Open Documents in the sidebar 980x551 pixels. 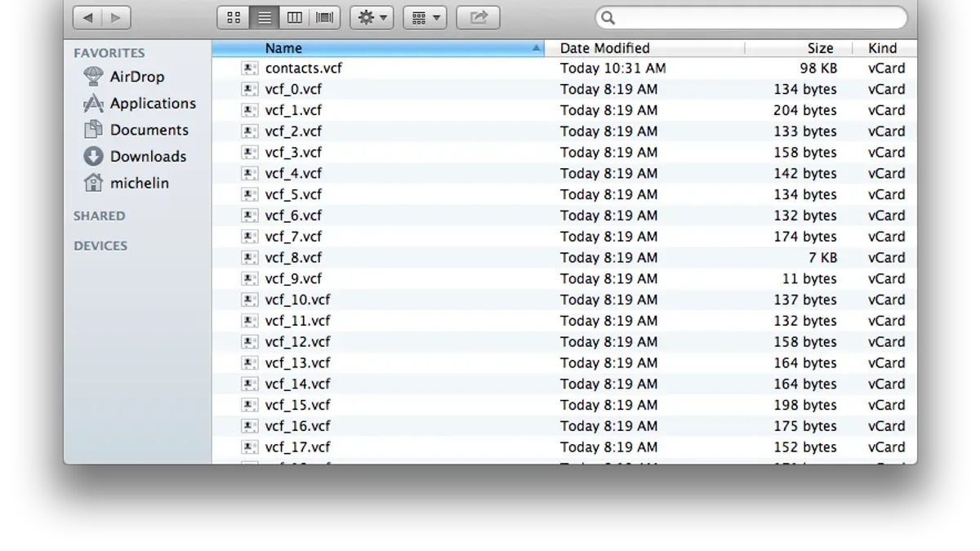pyautogui.click(x=149, y=130)
